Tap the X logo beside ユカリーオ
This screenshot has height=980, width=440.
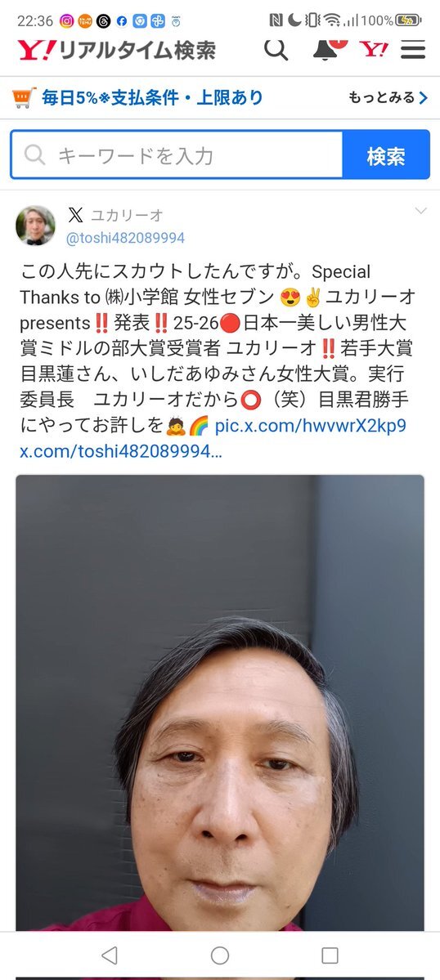(75, 216)
